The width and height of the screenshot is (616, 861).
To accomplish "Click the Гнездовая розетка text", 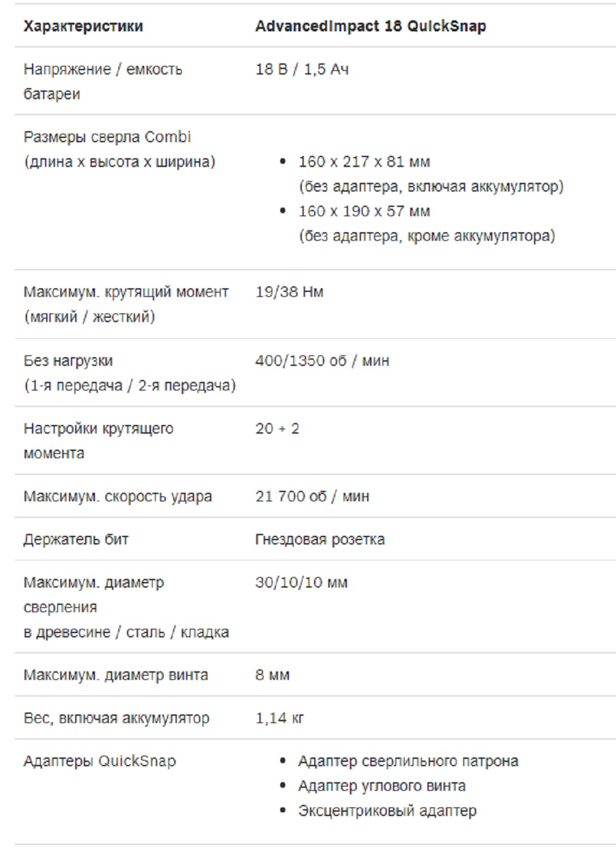I will [x=320, y=539].
